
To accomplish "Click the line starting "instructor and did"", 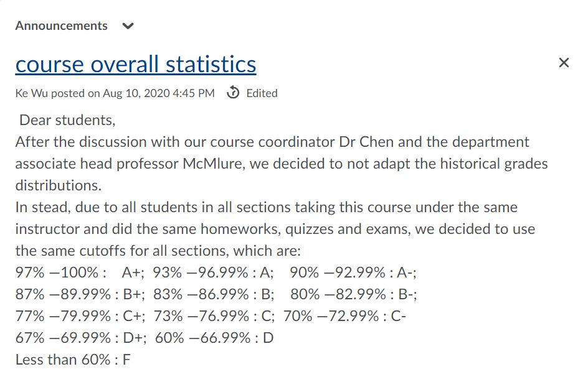I will 275,229.
